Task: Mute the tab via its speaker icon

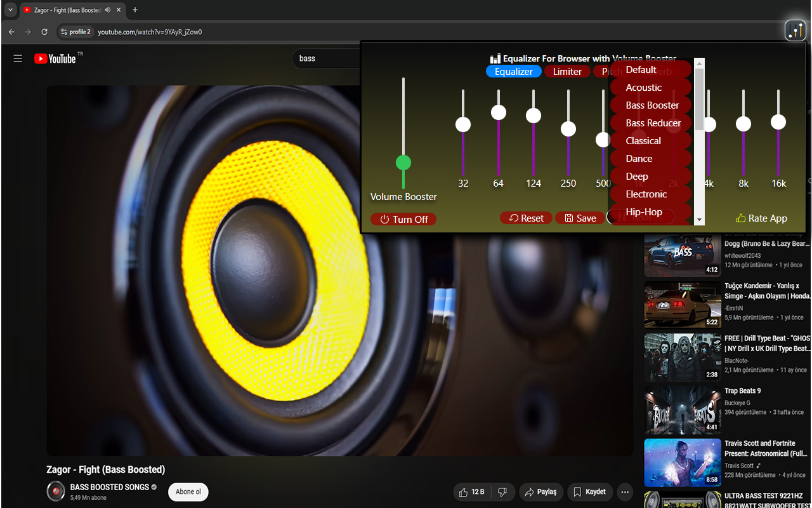Action: pos(108,10)
